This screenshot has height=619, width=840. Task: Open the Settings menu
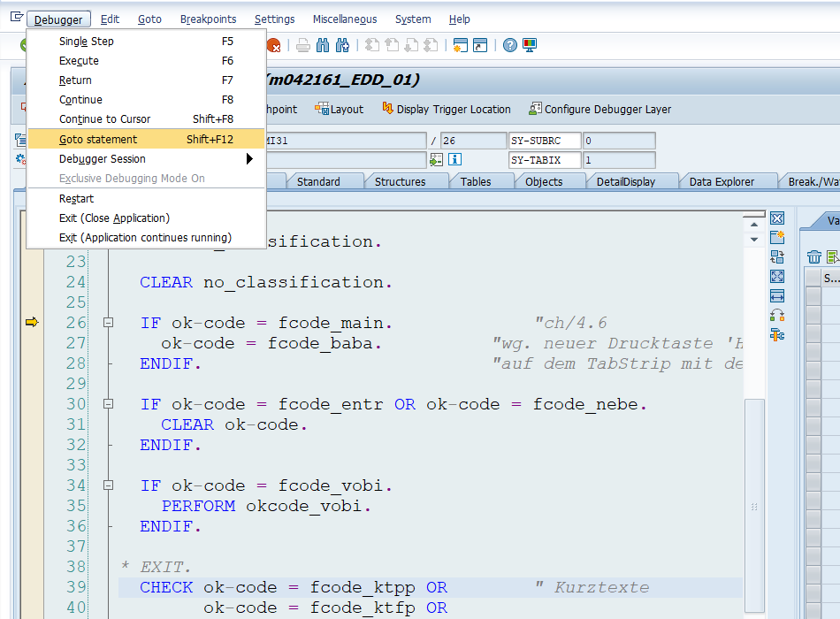click(x=274, y=19)
